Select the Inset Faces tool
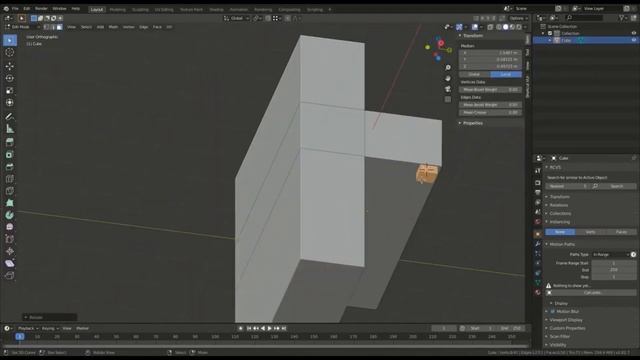 [10, 155]
